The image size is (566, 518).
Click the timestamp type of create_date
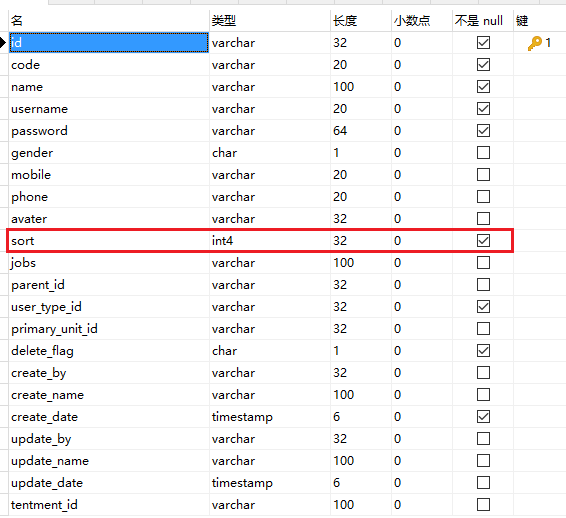pyautogui.click(x=270, y=417)
